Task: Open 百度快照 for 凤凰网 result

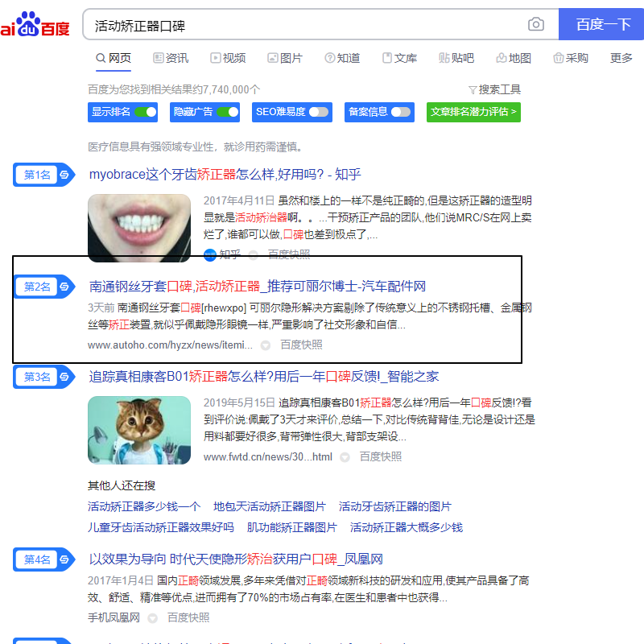Action: coord(188,617)
